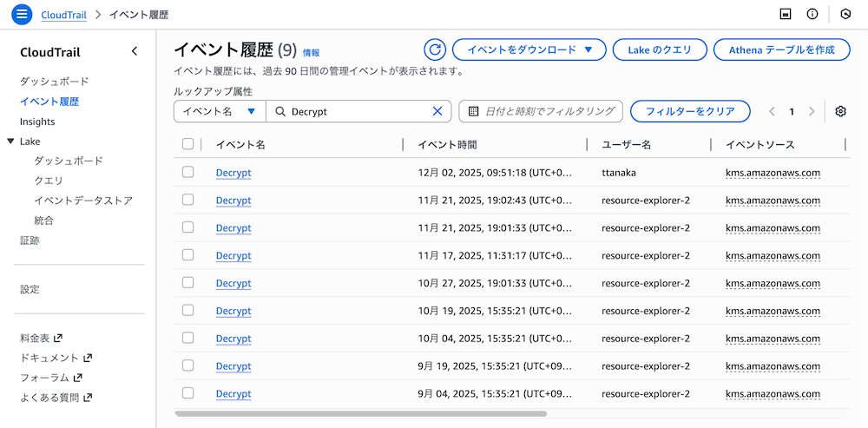Collapse the Lake tree section
This screenshot has width=868, height=428.
[10, 141]
